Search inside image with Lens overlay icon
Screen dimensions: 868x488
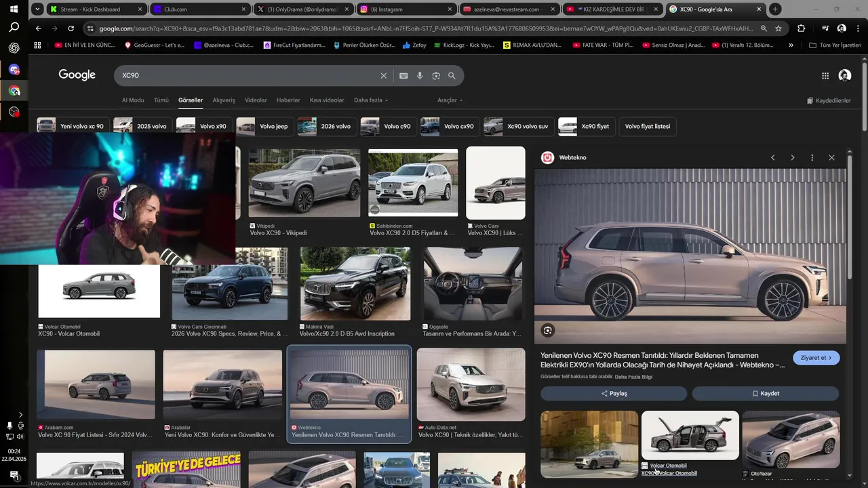[x=548, y=330]
